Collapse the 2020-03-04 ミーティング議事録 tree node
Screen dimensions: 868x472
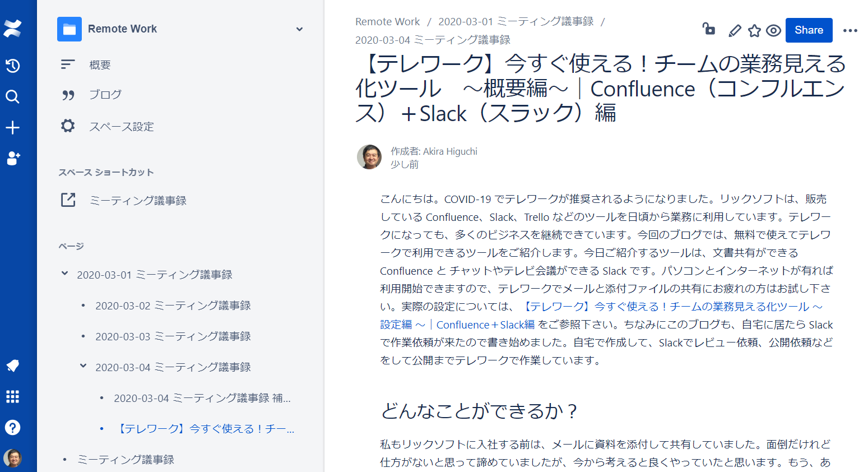[83, 367]
